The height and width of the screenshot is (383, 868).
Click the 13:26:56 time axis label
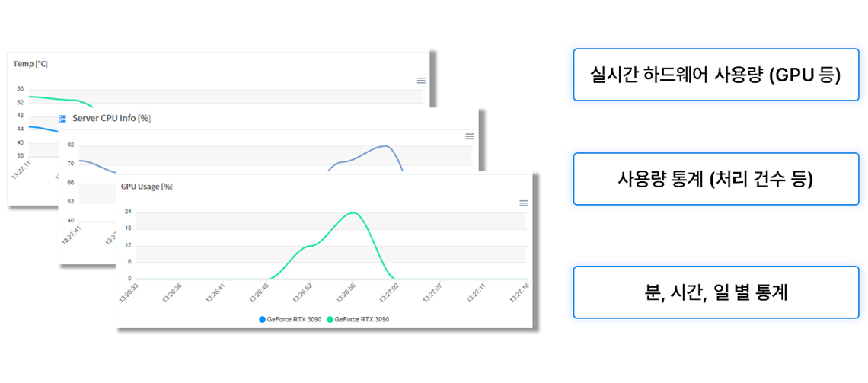click(346, 294)
